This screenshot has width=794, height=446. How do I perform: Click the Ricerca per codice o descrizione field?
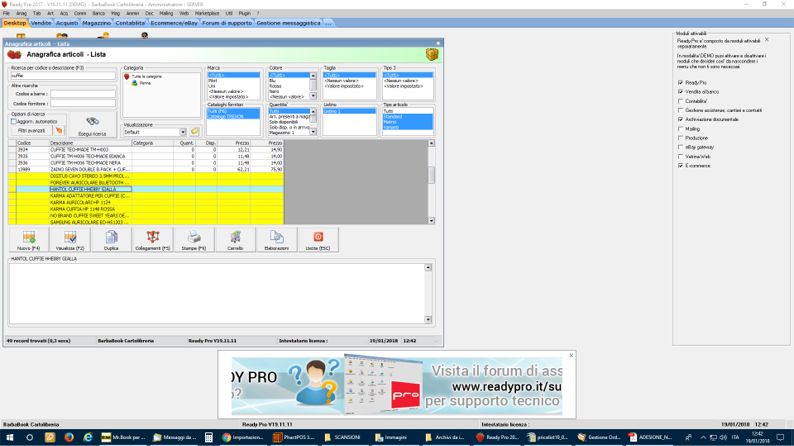coord(63,75)
